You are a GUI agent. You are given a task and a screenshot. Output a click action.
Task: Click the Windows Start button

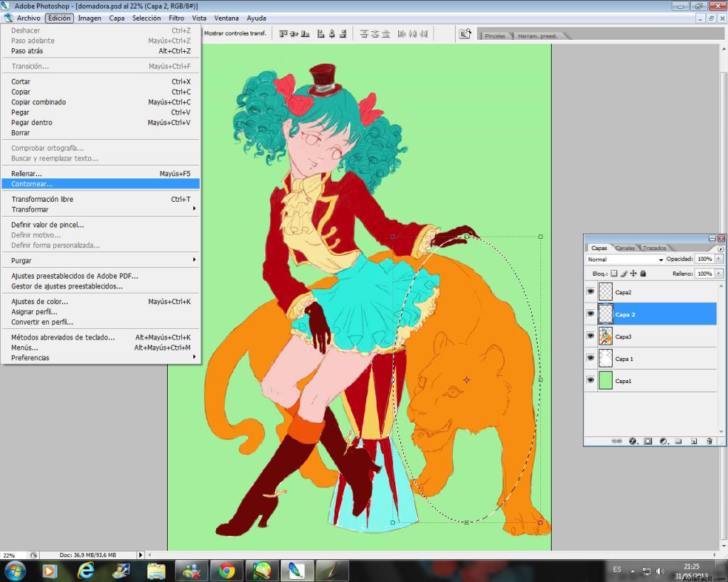click(x=14, y=571)
